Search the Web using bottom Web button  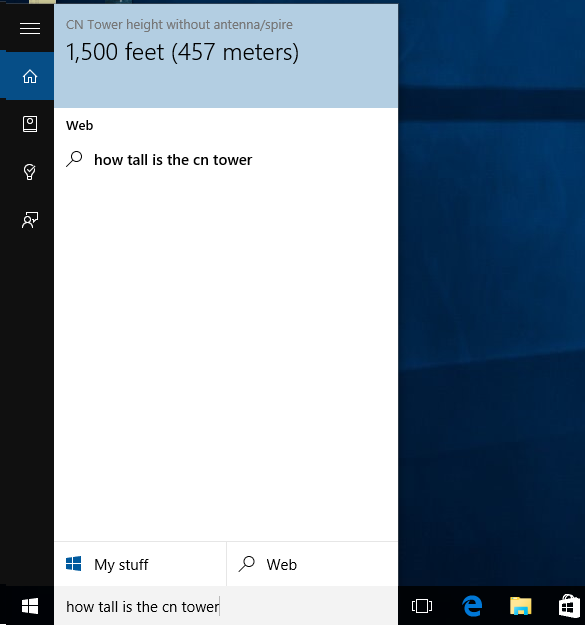[x=312, y=564]
